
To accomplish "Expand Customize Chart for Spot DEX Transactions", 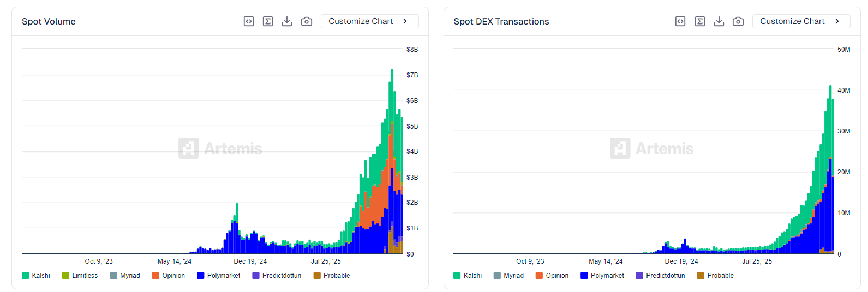I will coord(801,21).
